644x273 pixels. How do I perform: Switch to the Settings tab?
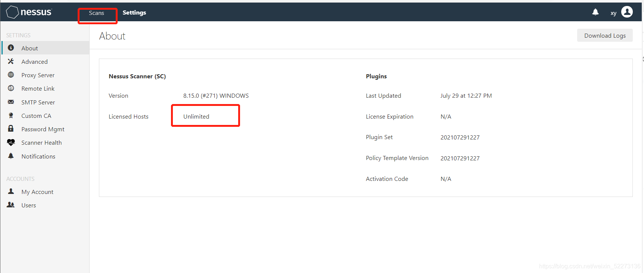(134, 13)
